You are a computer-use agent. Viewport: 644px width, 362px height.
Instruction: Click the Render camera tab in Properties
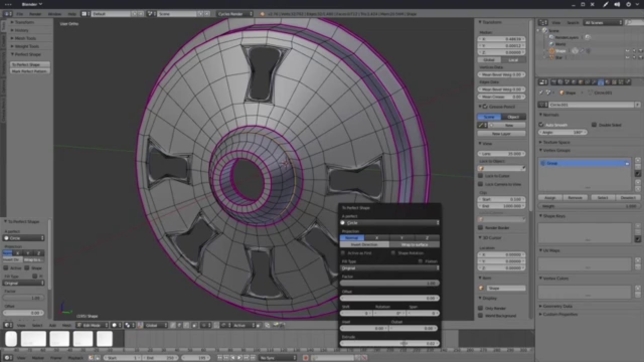(x=554, y=82)
